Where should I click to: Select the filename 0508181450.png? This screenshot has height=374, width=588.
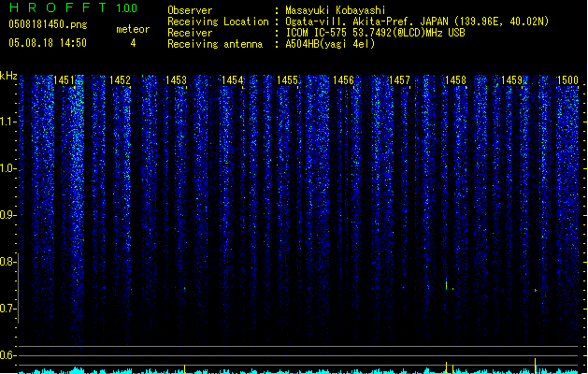click(48, 24)
